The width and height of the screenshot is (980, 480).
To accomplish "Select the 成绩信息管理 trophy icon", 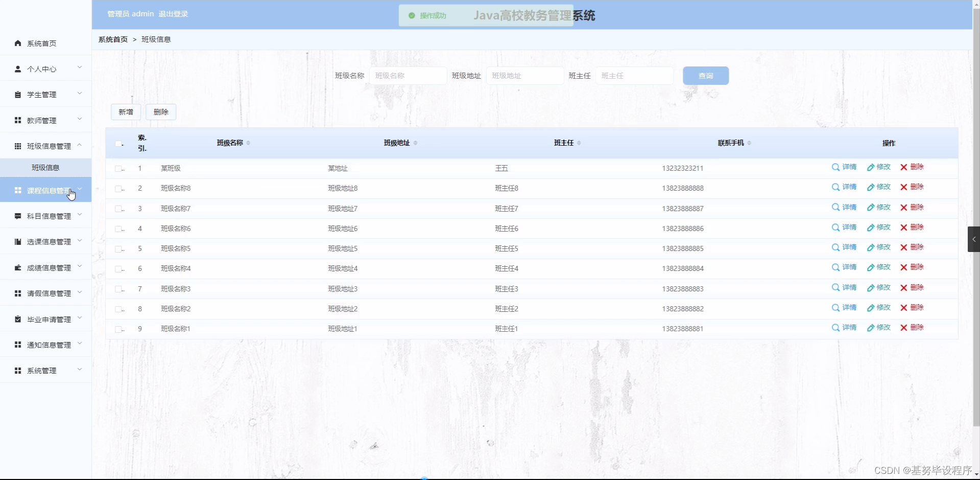I will [x=17, y=267].
